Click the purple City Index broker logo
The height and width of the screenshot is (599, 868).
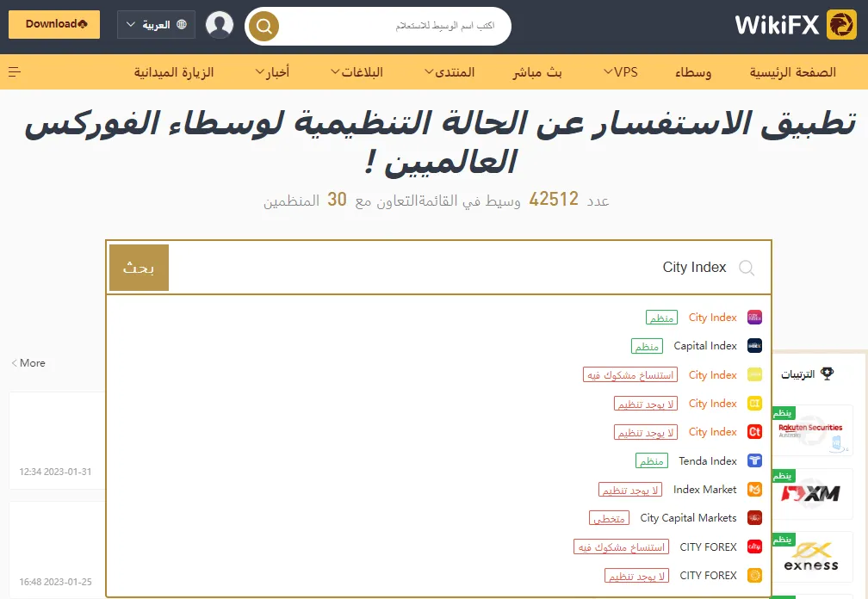click(x=754, y=317)
